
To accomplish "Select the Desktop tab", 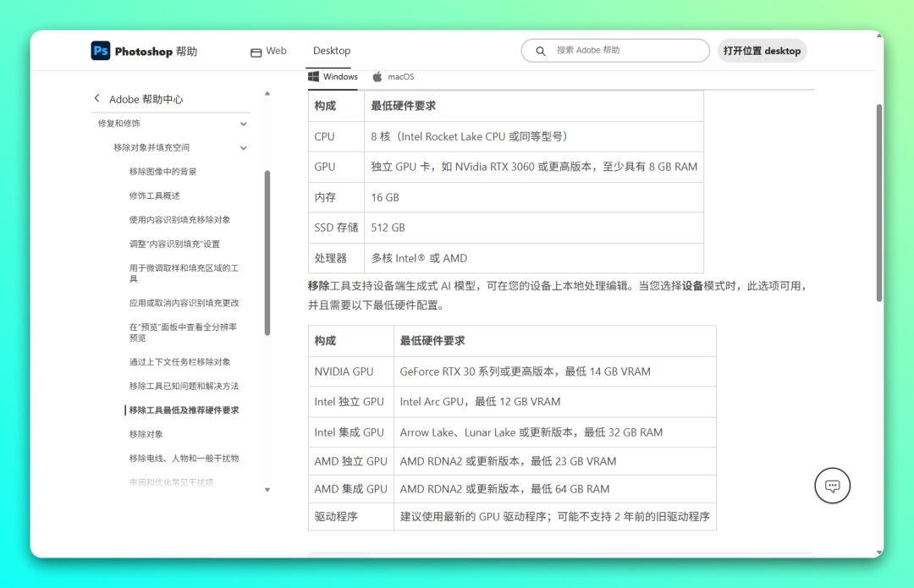I will [x=332, y=51].
